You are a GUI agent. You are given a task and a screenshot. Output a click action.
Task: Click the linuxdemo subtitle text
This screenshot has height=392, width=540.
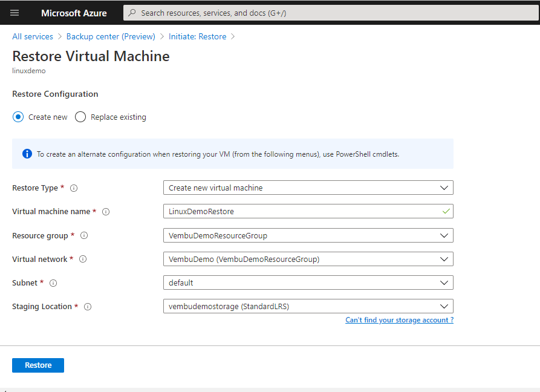[x=29, y=71]
